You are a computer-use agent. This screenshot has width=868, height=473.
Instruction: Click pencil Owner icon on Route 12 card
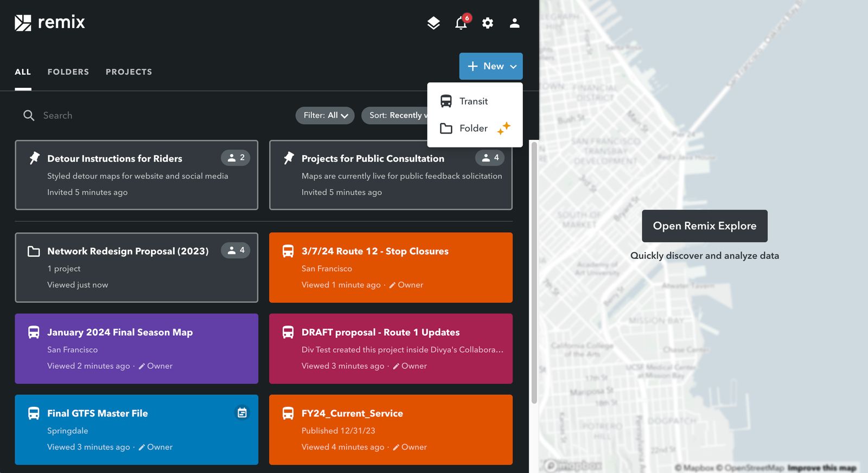pyautogui.click(x=392, y=285)
